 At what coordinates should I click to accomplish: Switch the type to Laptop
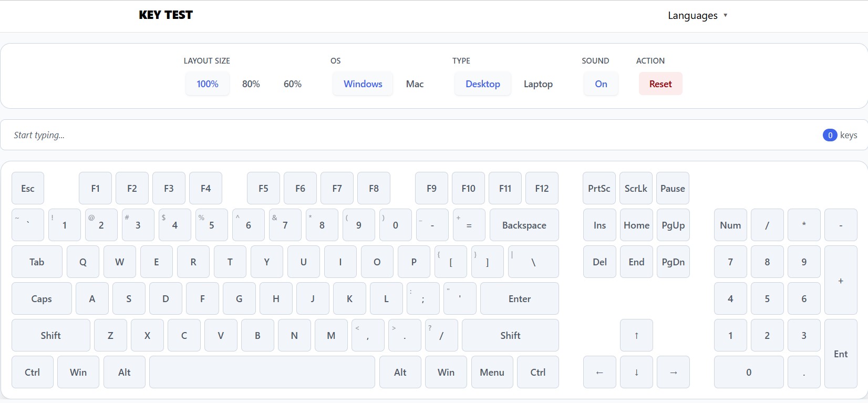click(538, 84)
